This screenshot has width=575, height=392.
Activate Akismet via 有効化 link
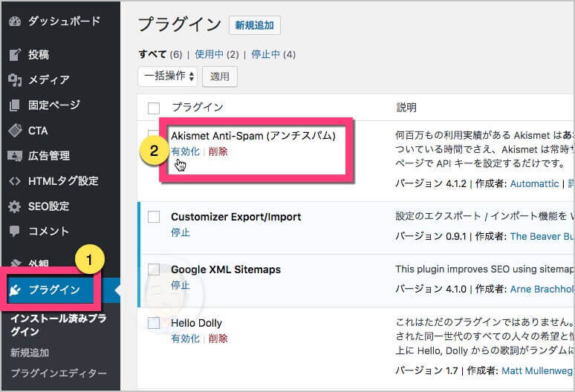click(x=186, y=151)
